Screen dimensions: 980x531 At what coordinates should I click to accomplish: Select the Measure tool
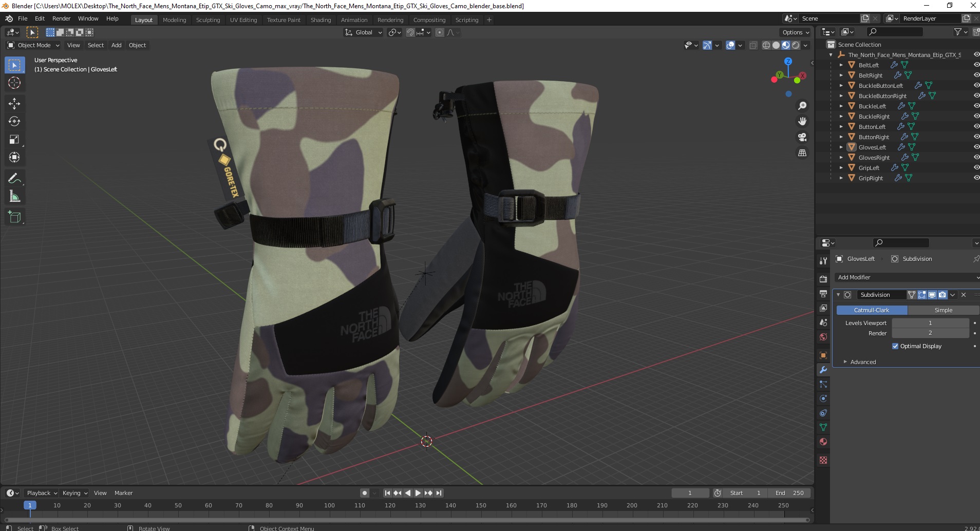[14, 197]
